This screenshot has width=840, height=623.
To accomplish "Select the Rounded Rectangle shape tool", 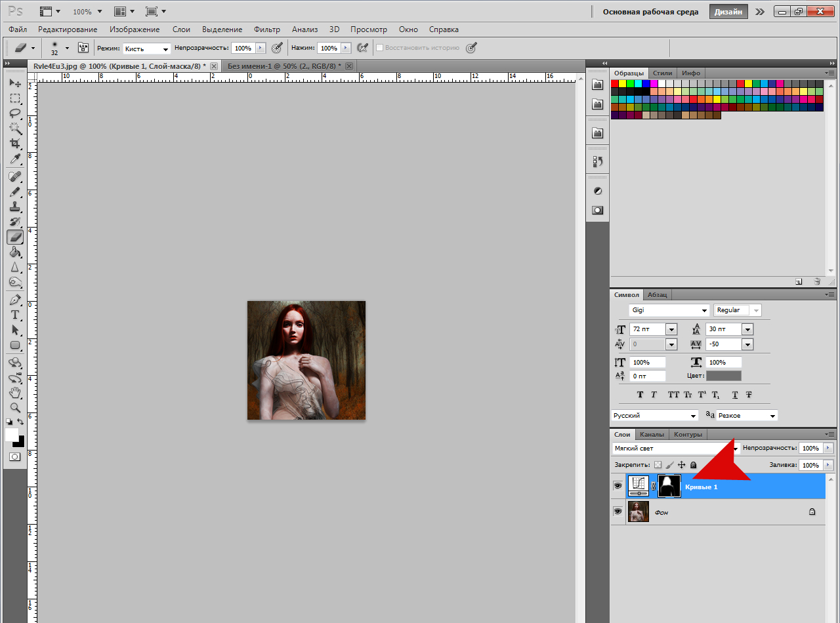I will point(15,345).
